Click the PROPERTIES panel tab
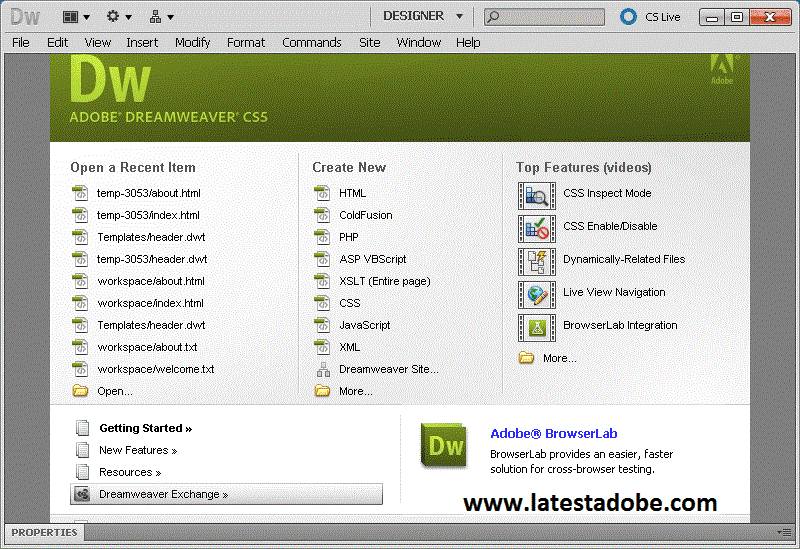The image size is (800, 549). pyautogui.click(x=44, y=532)
